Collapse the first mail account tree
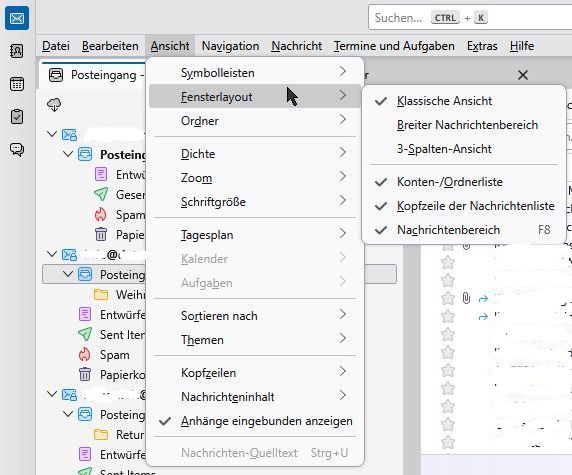 [x=52, y=134]
